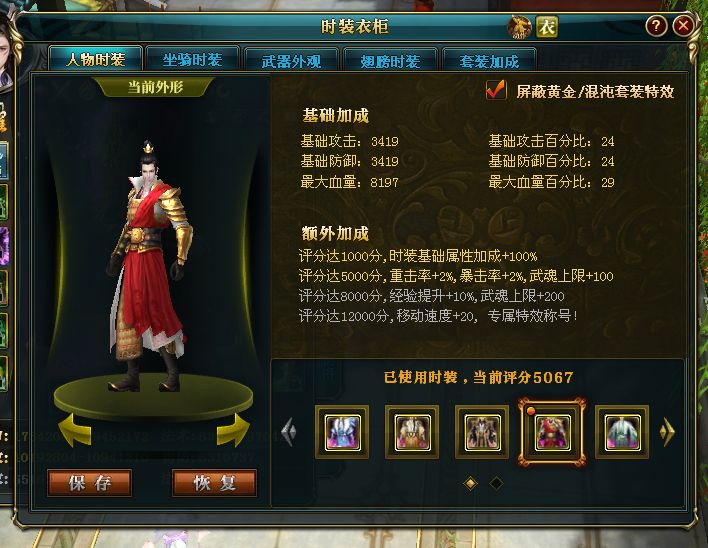708x548 pixels.
Task: Click the 保存 save button
Action: (89, 483)
